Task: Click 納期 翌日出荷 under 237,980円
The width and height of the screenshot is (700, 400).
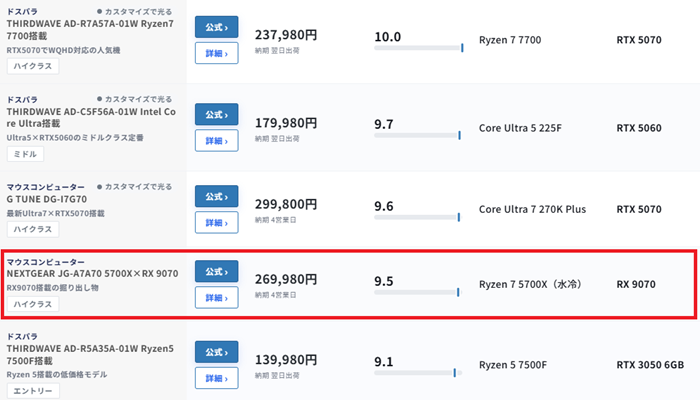Action: coord(277,51)
